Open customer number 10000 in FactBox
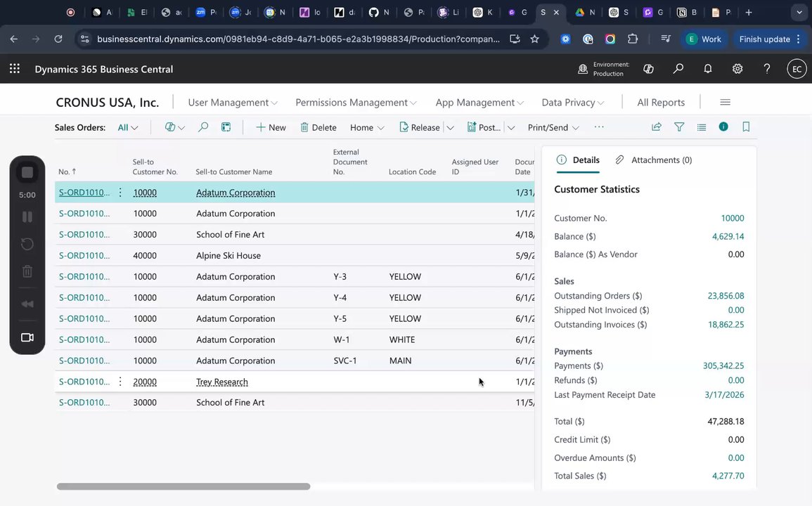The height and width of the screenshot is (506, 812). point(733,218)
